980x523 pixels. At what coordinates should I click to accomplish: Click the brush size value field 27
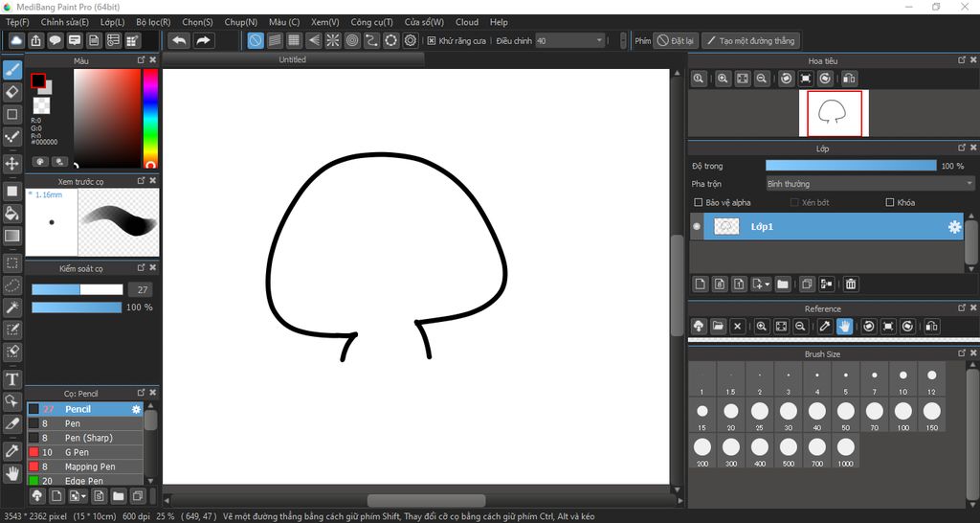[143, 289]
